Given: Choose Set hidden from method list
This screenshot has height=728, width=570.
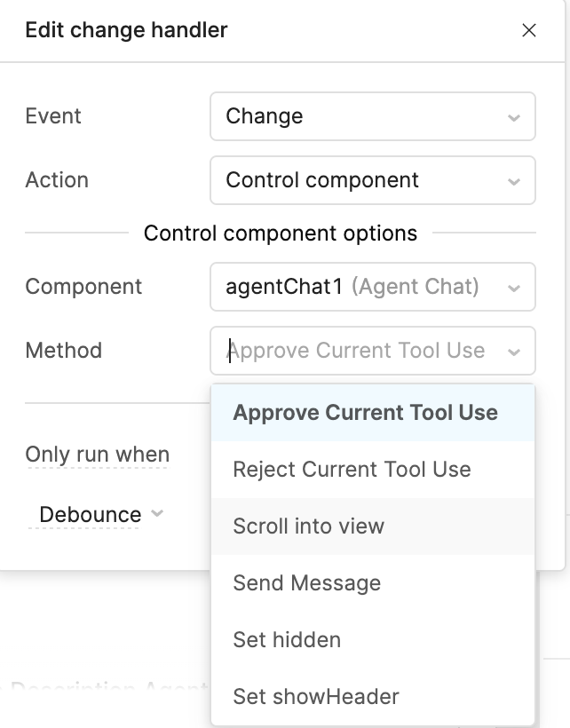Looking at the screenshot, I should pyautogui.click(x=286, y=640).
